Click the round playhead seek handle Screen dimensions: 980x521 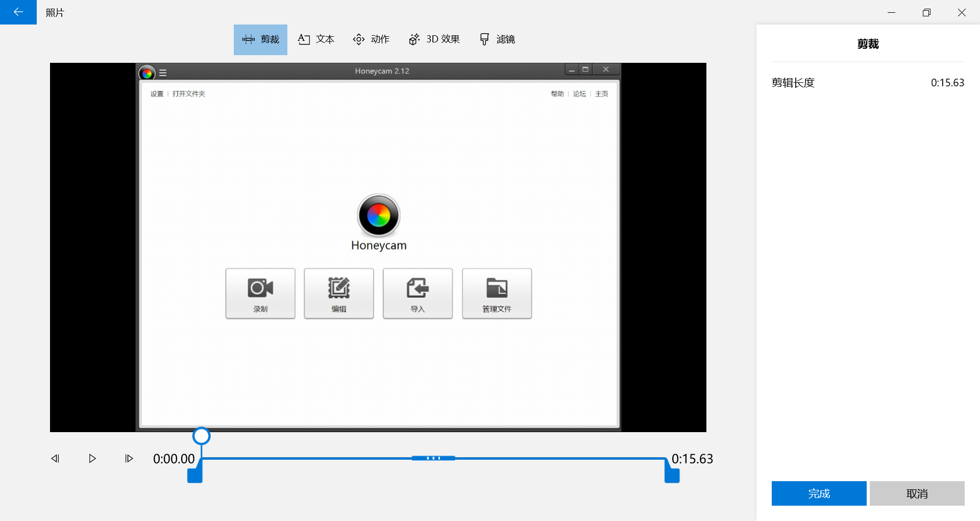pos(202,436)
